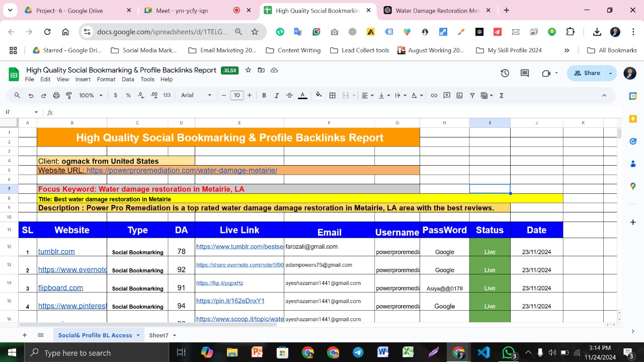Open the tumblr.com website link
The image size is (644, 362).
pyautogui.click(x=56, y=252)
